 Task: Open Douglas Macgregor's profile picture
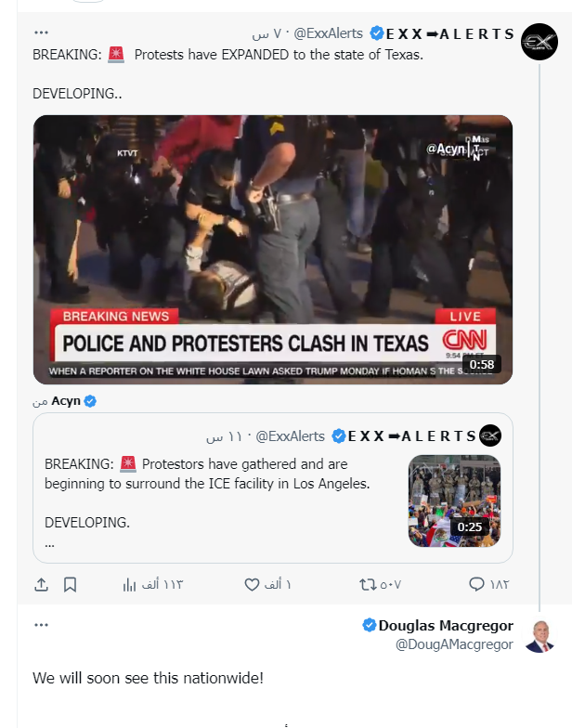pyautogui.click(x=539, y=634)
